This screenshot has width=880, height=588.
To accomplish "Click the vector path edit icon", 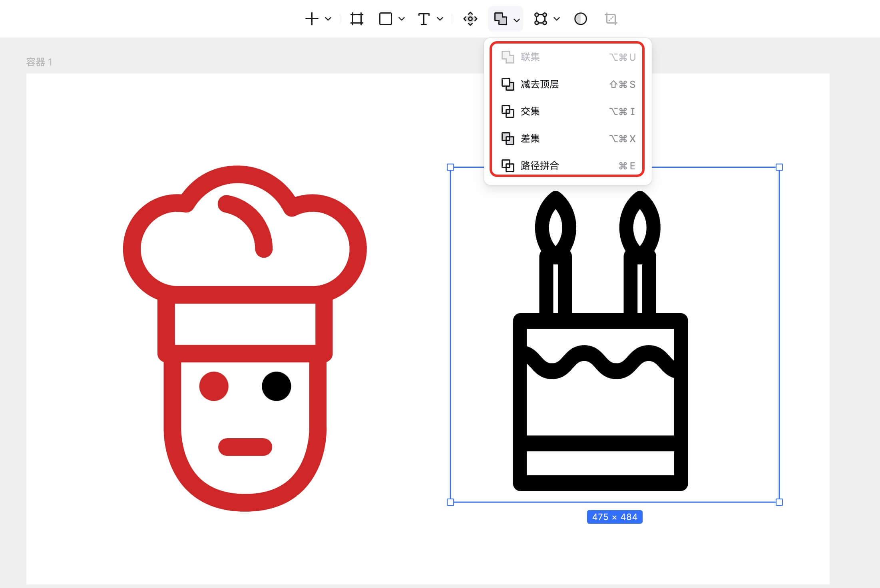I will coord(540,19).
